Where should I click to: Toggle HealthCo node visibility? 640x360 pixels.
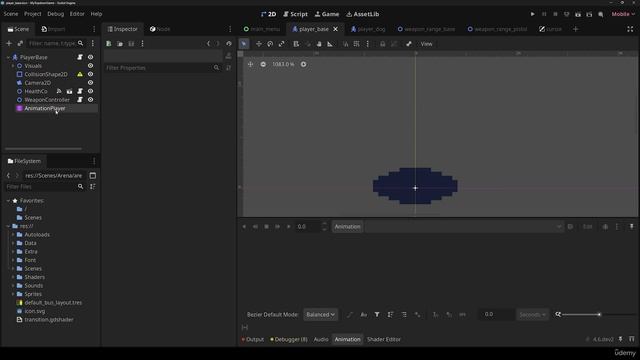[91, 91]
